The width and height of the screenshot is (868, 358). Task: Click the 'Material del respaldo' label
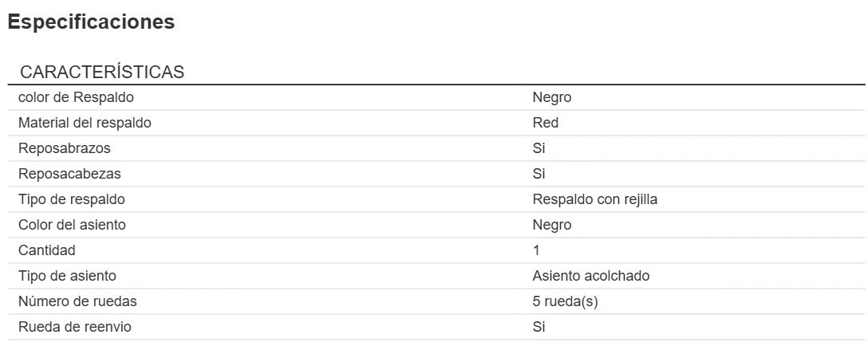85,124
